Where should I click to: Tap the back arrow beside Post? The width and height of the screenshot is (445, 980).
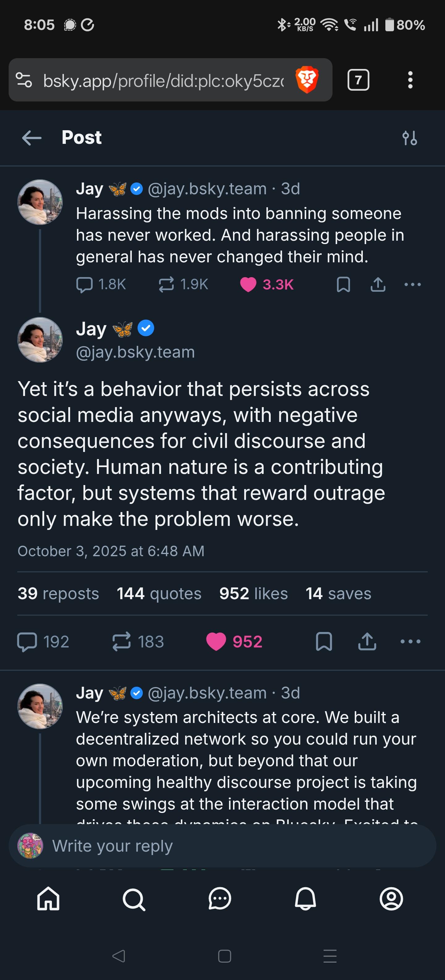coord(32,138)
